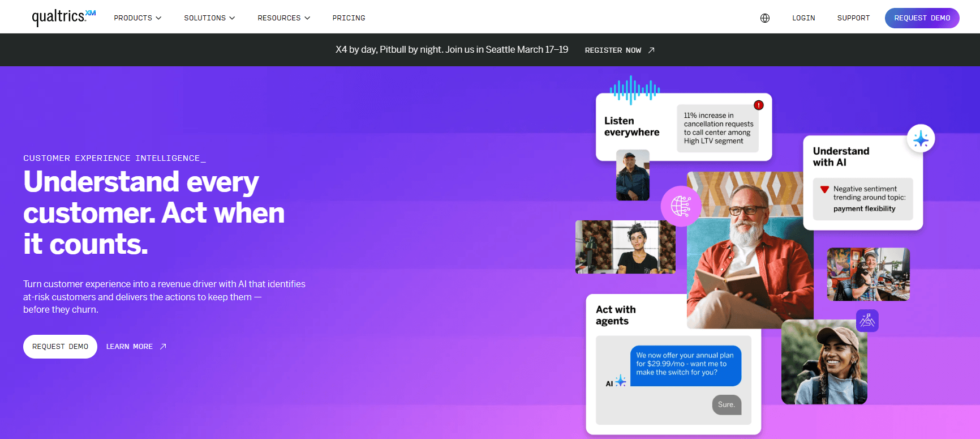Click the pink globe network icon
Screen dimensions: 980x439
(x=681, y=206)
